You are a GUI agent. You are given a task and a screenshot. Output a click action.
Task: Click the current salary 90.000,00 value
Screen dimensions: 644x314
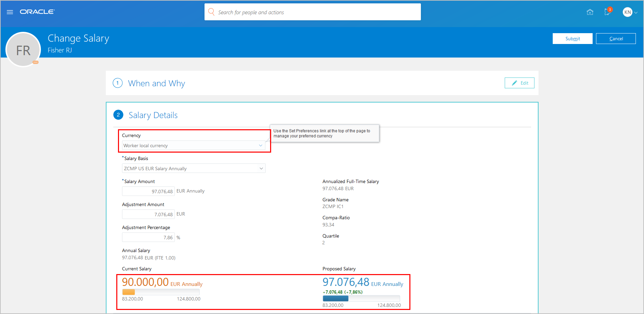point(145,282)
